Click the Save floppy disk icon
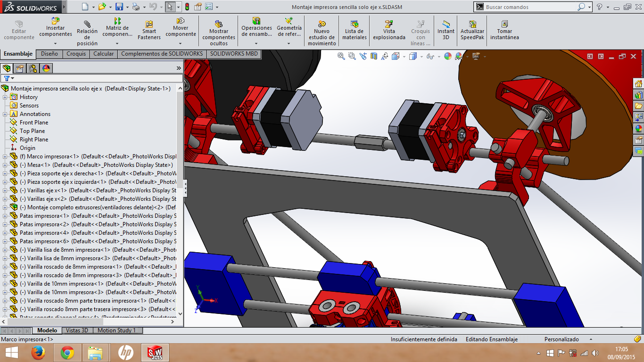The height and width of the screenshot is (362, 644). (x=119, y=7)
